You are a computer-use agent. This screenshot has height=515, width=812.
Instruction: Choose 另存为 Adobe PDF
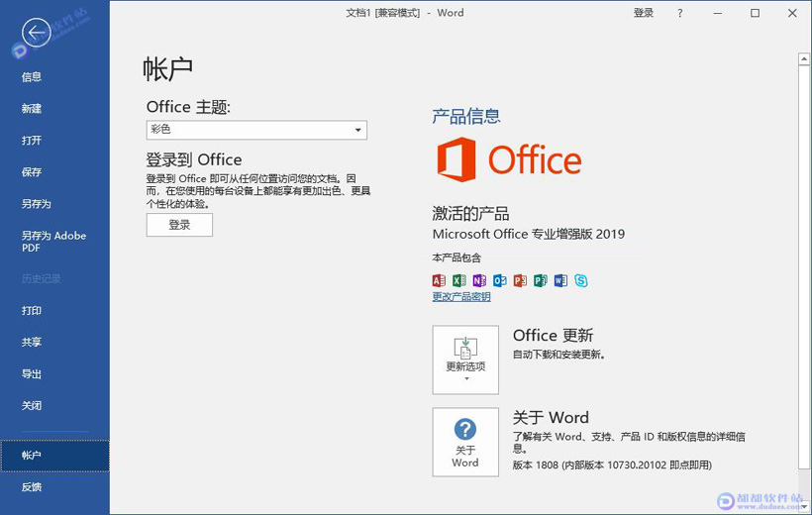click(53, 242)
